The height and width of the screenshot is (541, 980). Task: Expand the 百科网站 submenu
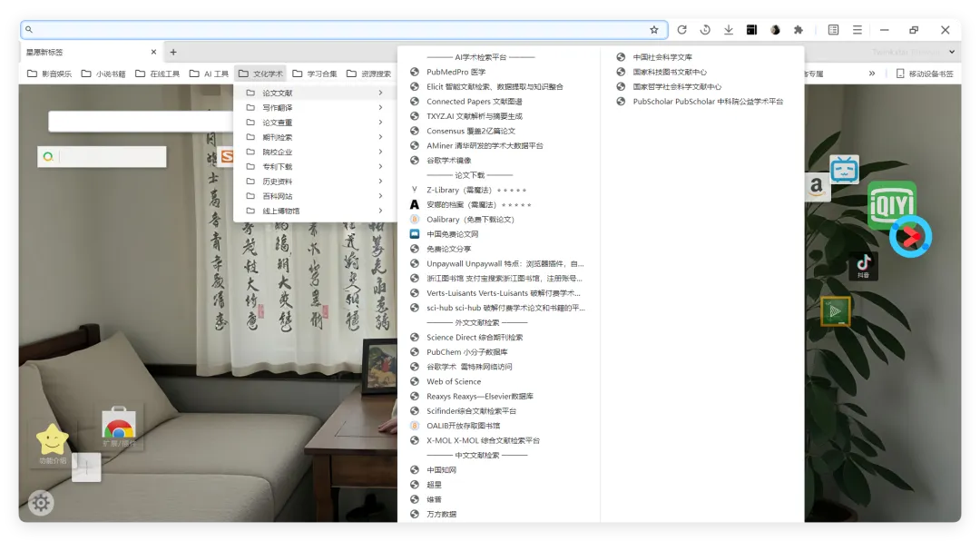click(314, 196)
